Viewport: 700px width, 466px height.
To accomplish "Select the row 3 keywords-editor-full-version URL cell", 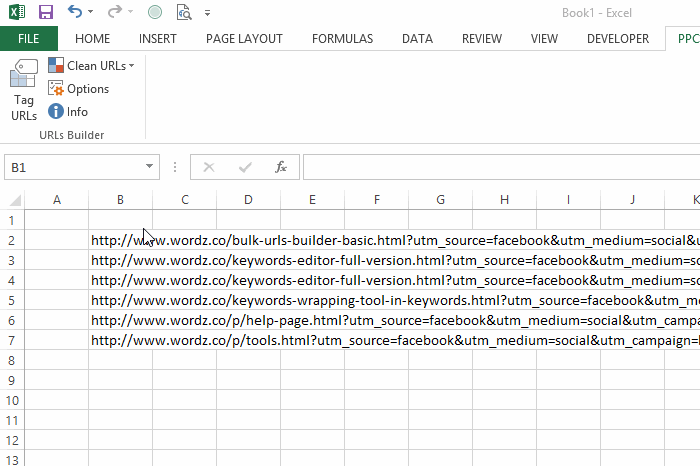I will 121,260.
